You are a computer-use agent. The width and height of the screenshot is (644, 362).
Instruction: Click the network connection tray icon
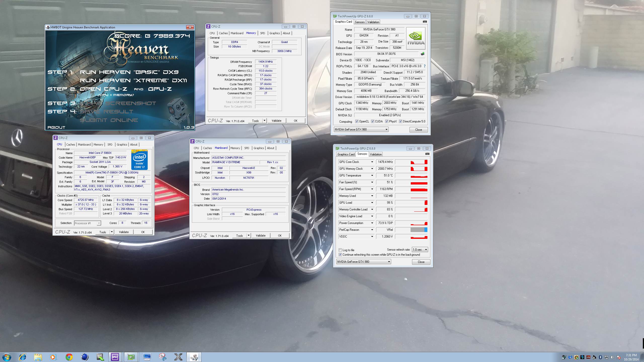[x=607, y=357]
